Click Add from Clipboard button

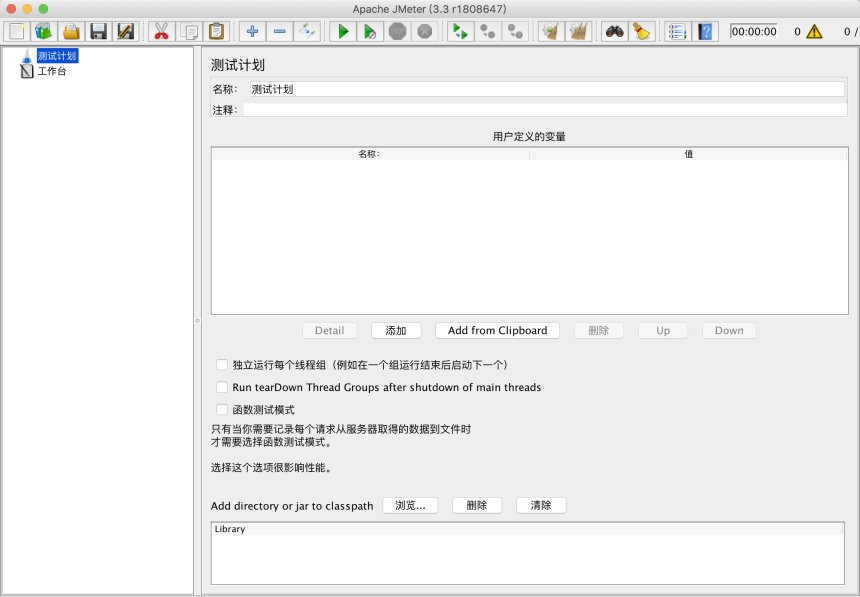click(497, 330)
